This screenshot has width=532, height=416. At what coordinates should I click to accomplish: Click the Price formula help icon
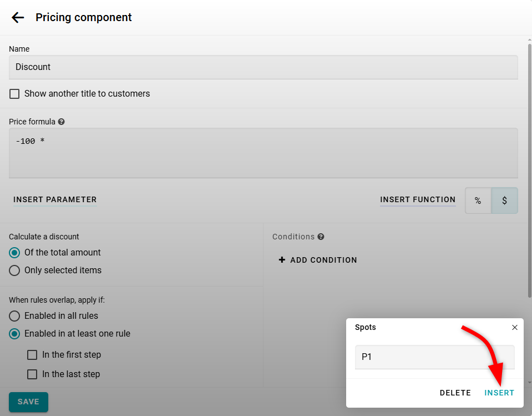click(61, 122)
